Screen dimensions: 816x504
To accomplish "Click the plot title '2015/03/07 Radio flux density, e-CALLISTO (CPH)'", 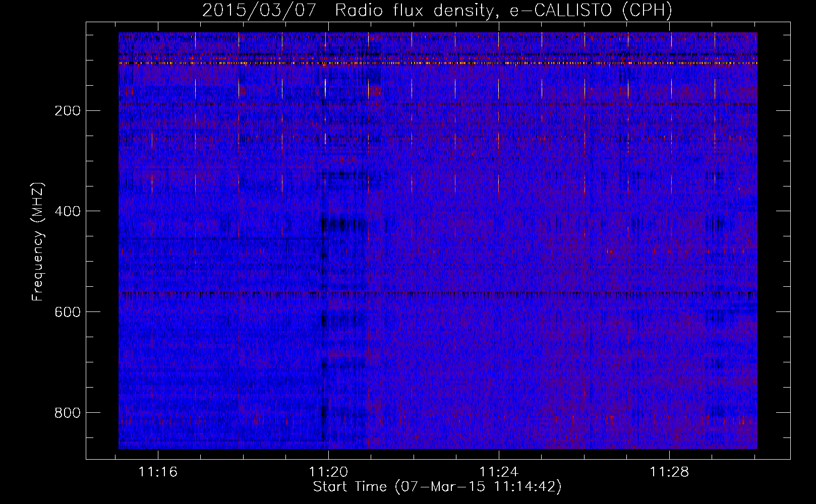I will point(437,10).
